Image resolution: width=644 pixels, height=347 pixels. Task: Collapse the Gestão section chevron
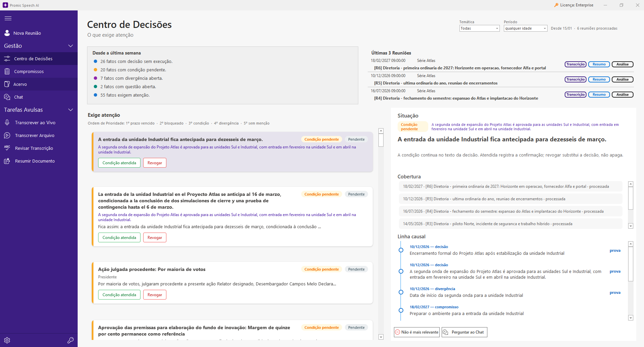click(x=71, y=46)
